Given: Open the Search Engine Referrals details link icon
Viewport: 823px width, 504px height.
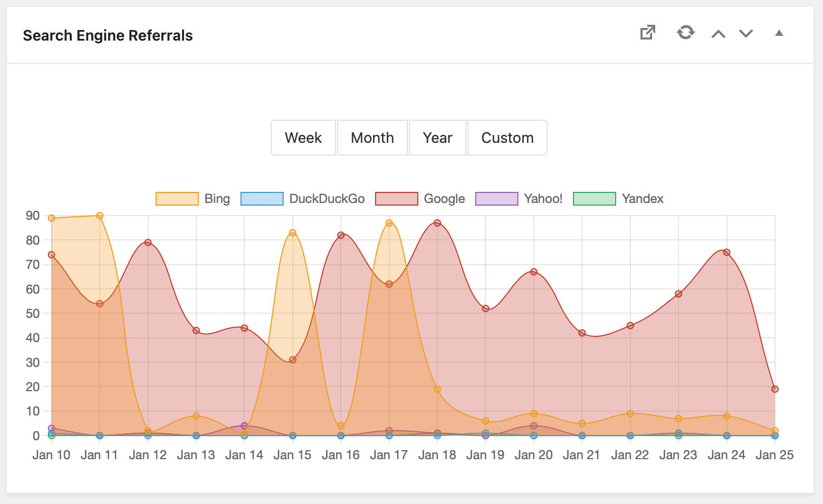Looking at the screenshot, I should coord(647,33).
